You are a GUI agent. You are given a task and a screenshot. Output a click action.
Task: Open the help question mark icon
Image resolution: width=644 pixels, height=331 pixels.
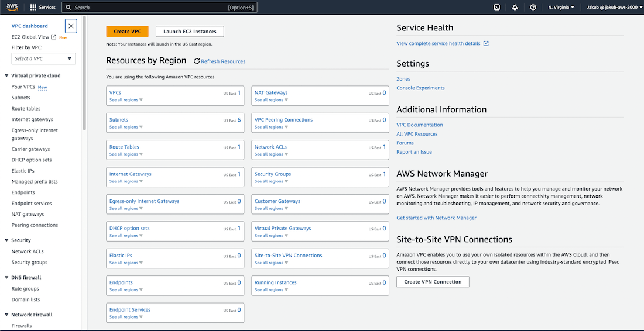(533, 8)
